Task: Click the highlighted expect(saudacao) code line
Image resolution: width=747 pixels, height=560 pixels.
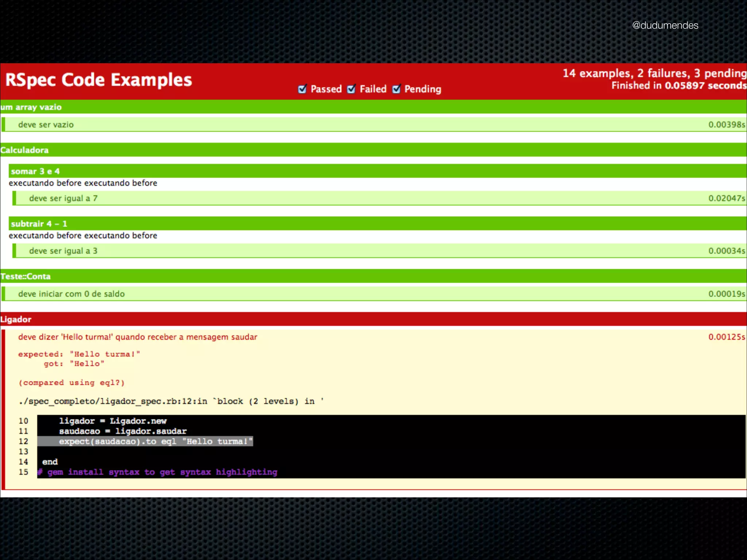Action: coord(156,442)
